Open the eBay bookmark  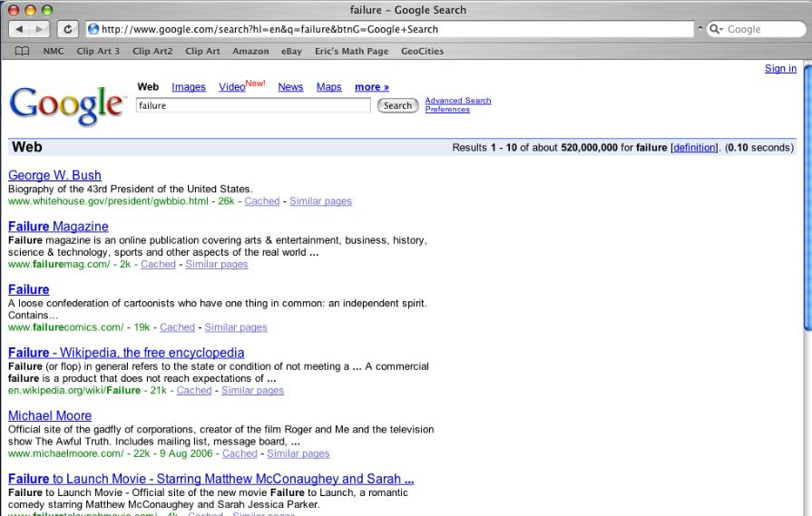point(291,52)
